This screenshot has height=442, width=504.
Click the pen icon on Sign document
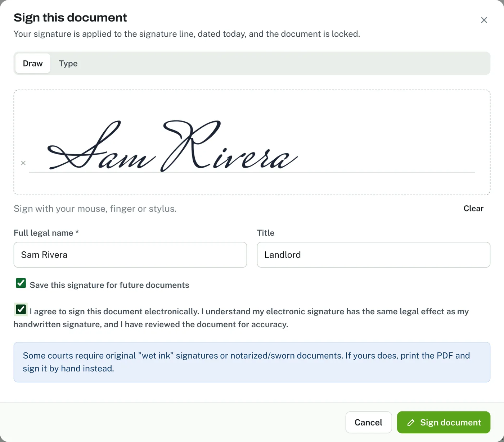click(411, 423)
